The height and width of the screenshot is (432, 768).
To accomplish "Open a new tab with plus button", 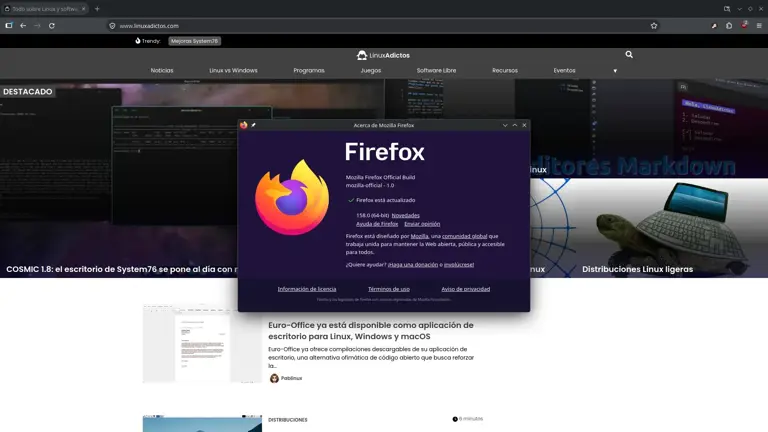I will click(x=97, y=9).
